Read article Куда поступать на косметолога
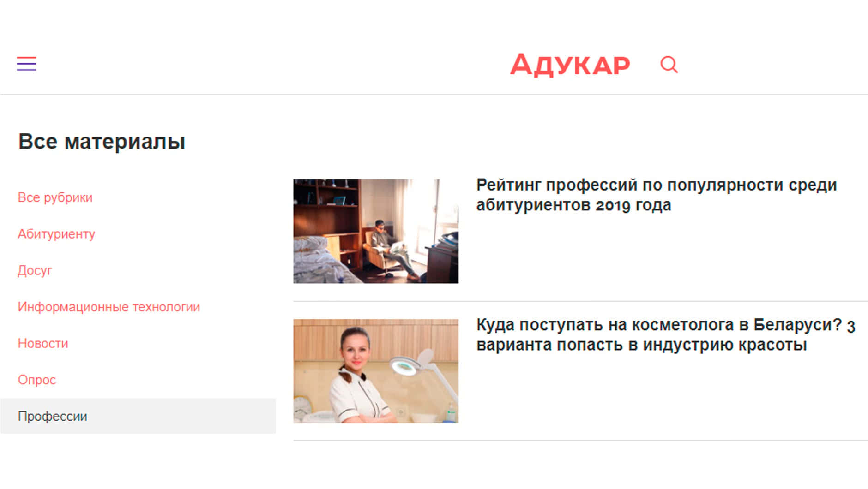Viewport: 868px width, 489px height. tap(666, 334)
